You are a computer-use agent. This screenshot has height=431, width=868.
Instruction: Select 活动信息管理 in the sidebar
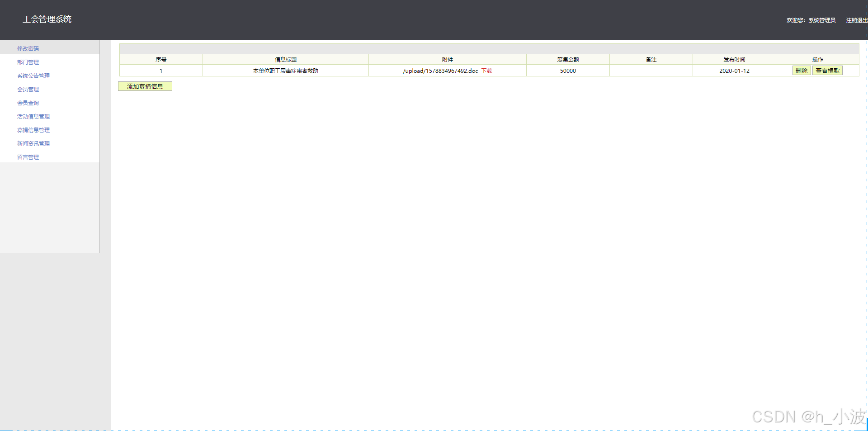[33, 116]
